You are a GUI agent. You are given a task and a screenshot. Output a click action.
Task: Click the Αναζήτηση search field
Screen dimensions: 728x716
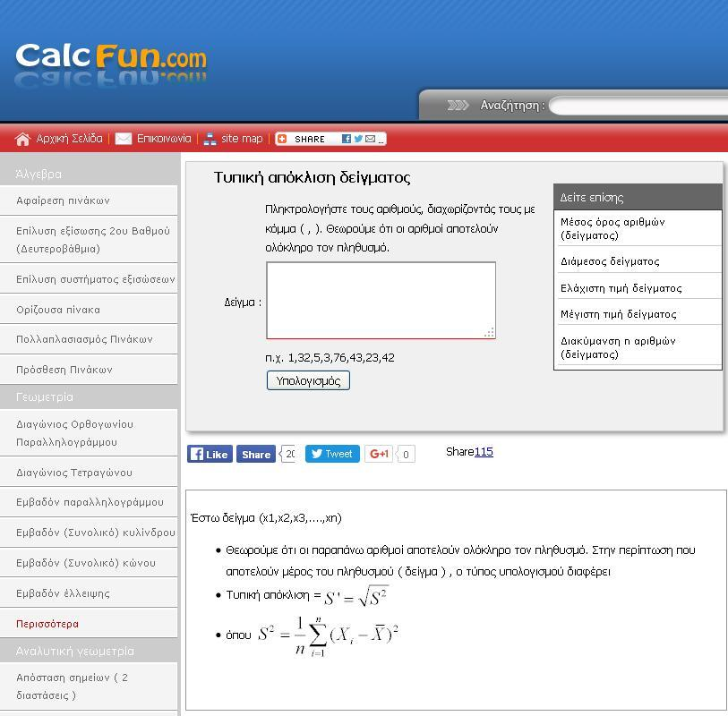(x=638, y=106)
